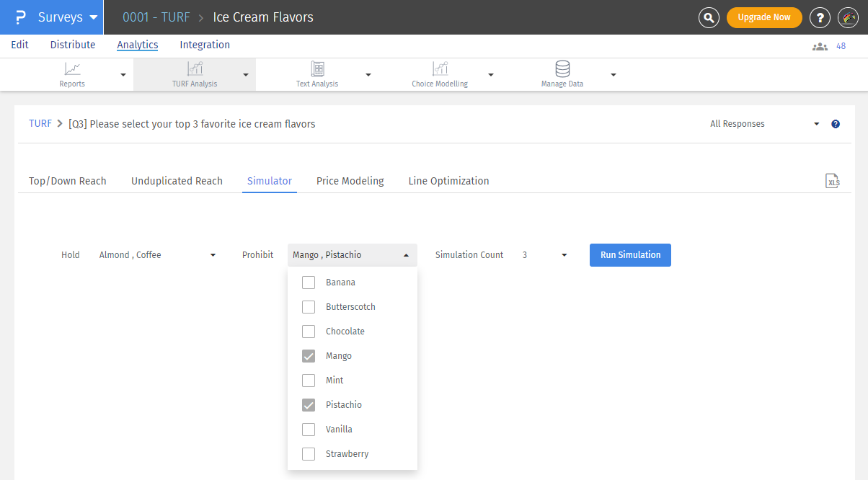Click the TURF breadcrumb link
Viewport: 868px width, 480px height.
click(40, 124)
